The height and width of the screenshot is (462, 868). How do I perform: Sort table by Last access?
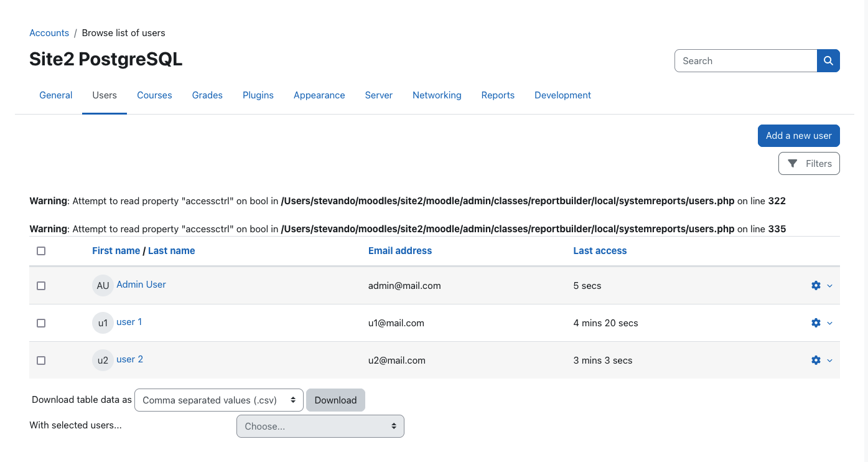(x=600, y=251)
